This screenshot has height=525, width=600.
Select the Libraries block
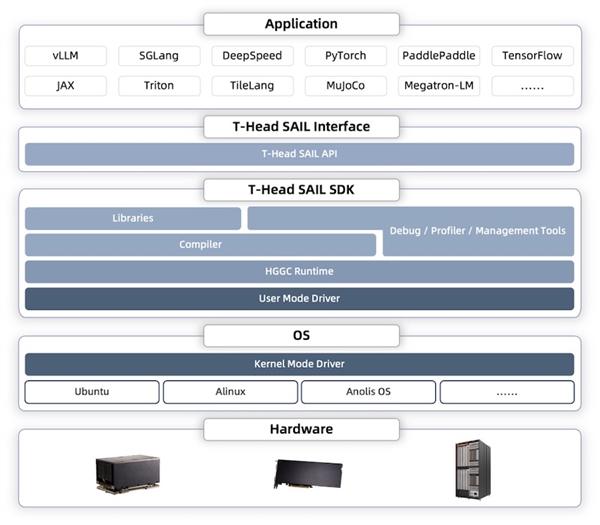coord(133,218)
